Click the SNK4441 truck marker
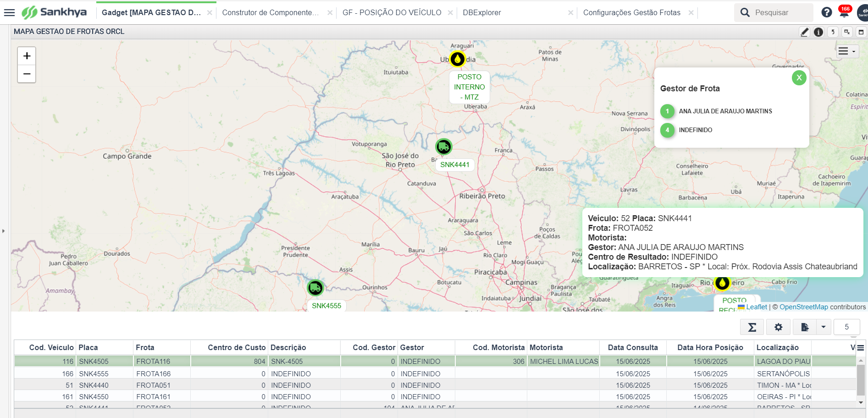The image size is (868, 418). point(443,147)
